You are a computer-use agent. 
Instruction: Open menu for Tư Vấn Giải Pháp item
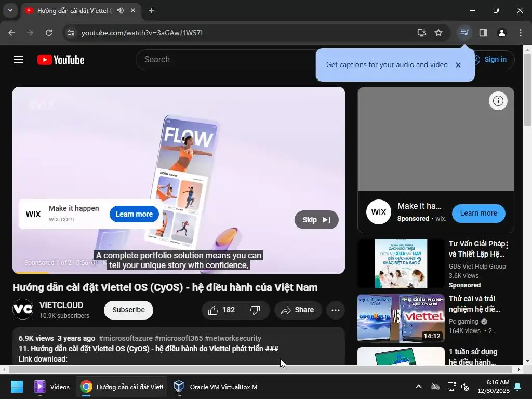[x=507, y=245]
